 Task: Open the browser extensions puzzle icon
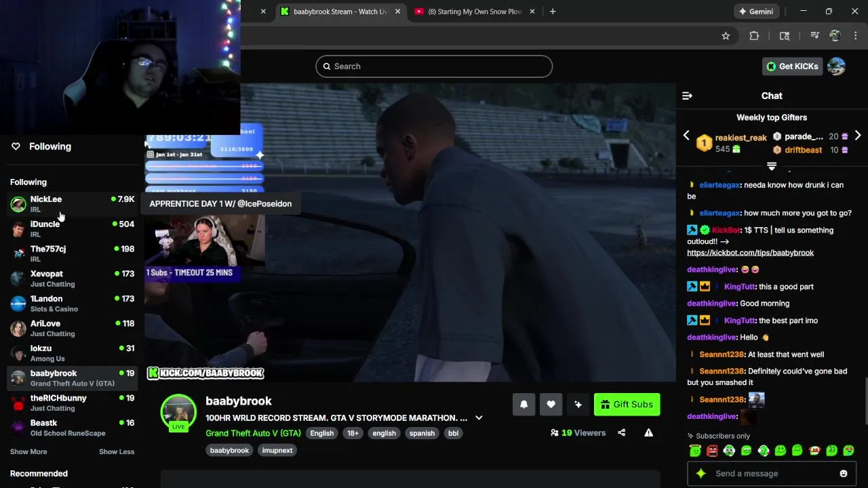754,36
